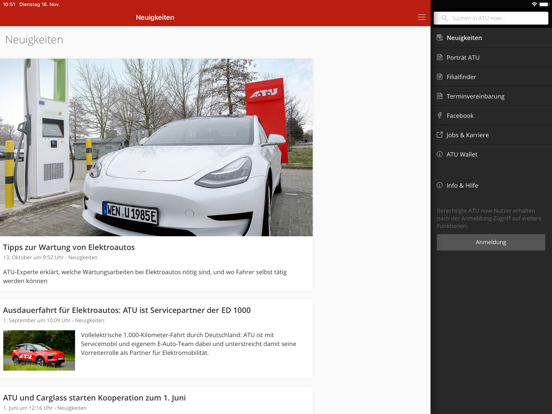Toggle the hamburger menu icon
Viewport: 552px width, 414px height.
[421, 17]
